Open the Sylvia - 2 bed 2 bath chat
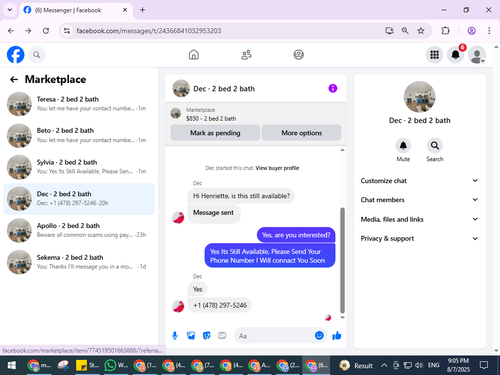Screen dimensions: 500x375 [79, 167]
